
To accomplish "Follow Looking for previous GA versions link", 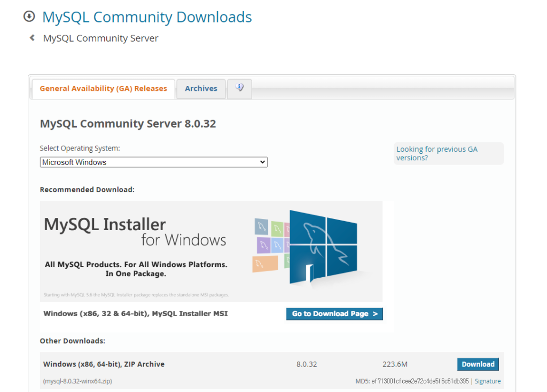I will coord(436,153).
